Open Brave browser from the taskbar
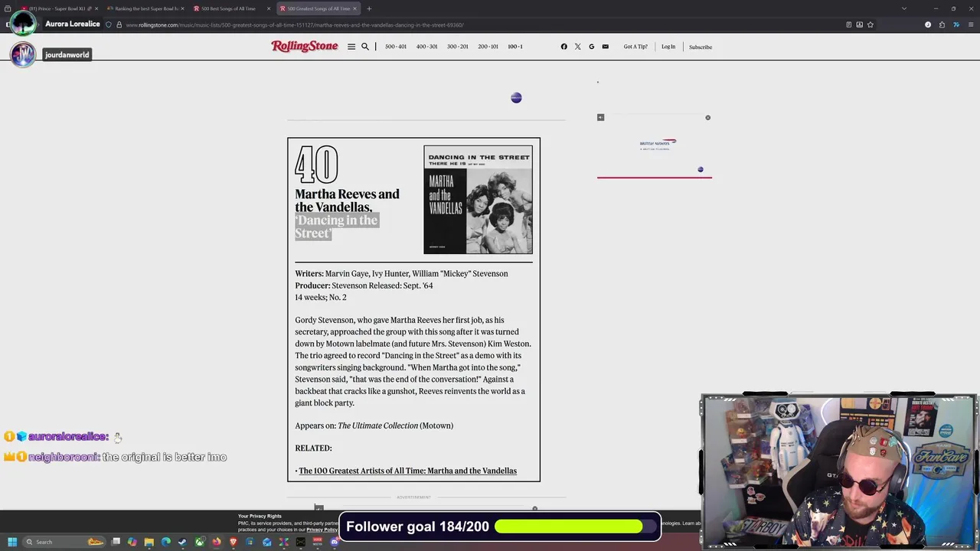The width and height of the screenshot is (980, 551). pos(234,542)
